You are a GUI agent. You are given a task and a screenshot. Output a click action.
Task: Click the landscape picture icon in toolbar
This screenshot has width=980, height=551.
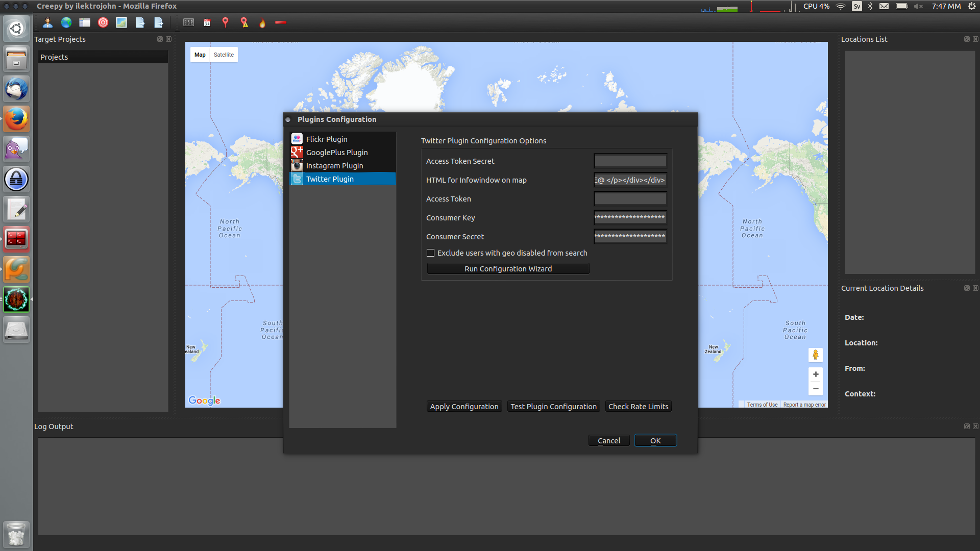coord(121,22)
